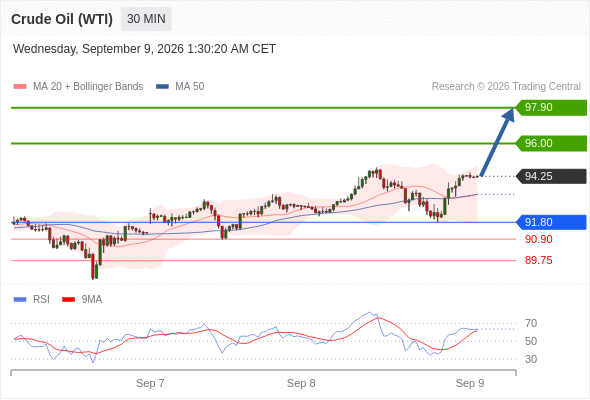This screenshot has width=590, height=400.
Task: Click the Sep 7 date axis label
Action: tap(150, 383)
